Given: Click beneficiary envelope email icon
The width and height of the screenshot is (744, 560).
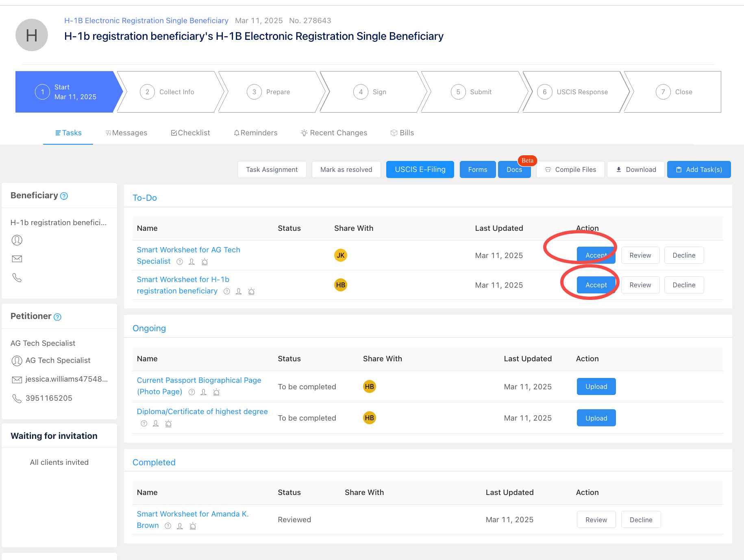Looking at the screenshot, I should (x=17, y=259).
